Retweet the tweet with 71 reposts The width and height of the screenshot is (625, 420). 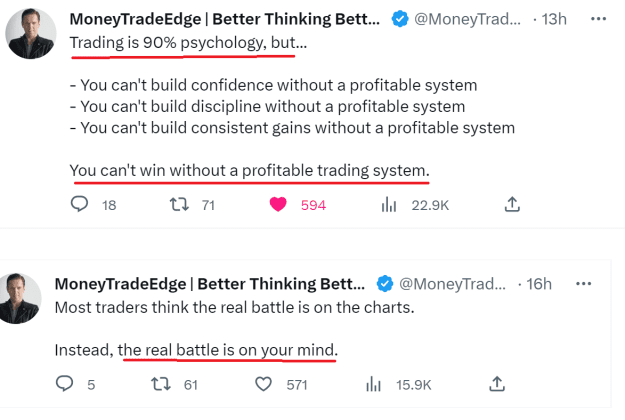coord(179,205)
